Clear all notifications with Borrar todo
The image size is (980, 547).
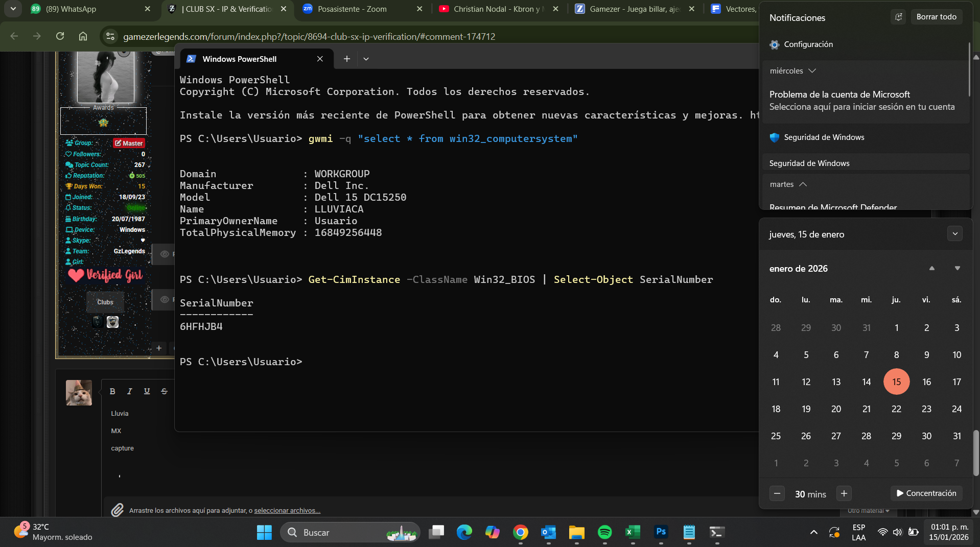tap(936, 17)
